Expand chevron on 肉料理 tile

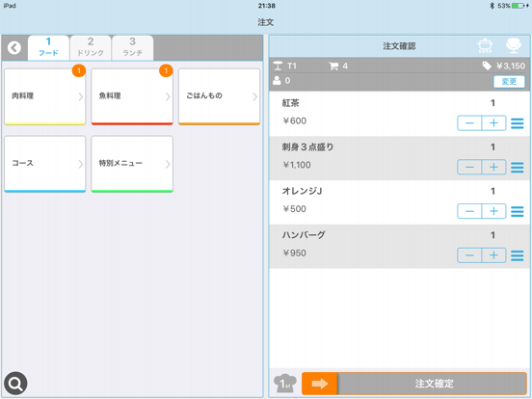pyautogui.click(x=80, y=96)
